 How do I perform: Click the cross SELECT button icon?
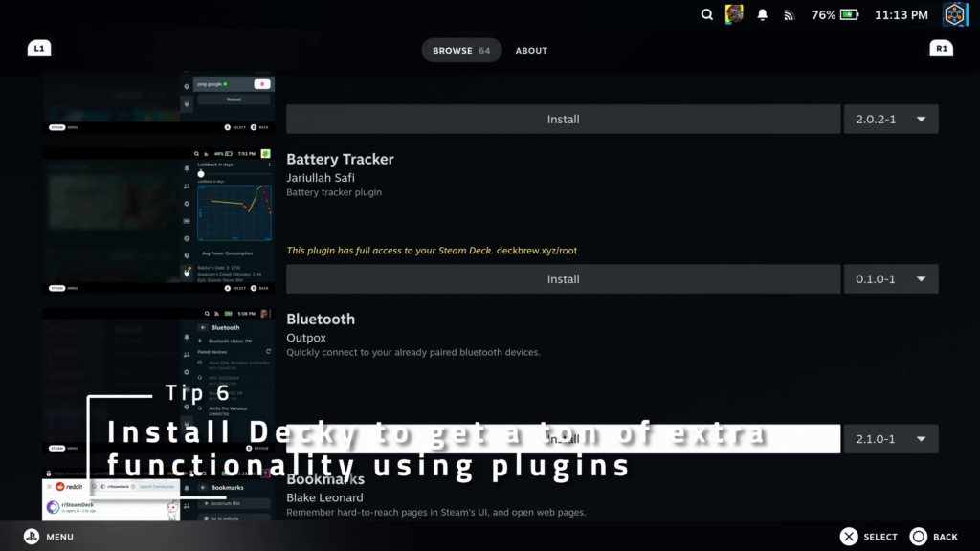point(849,537)
